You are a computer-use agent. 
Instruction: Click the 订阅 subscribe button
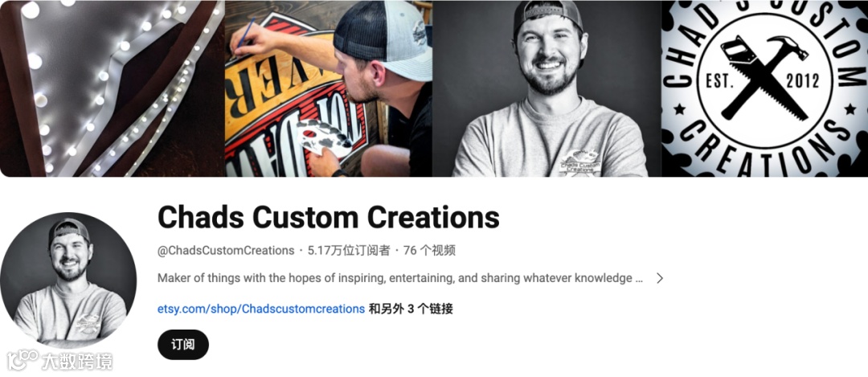[183, 344]
